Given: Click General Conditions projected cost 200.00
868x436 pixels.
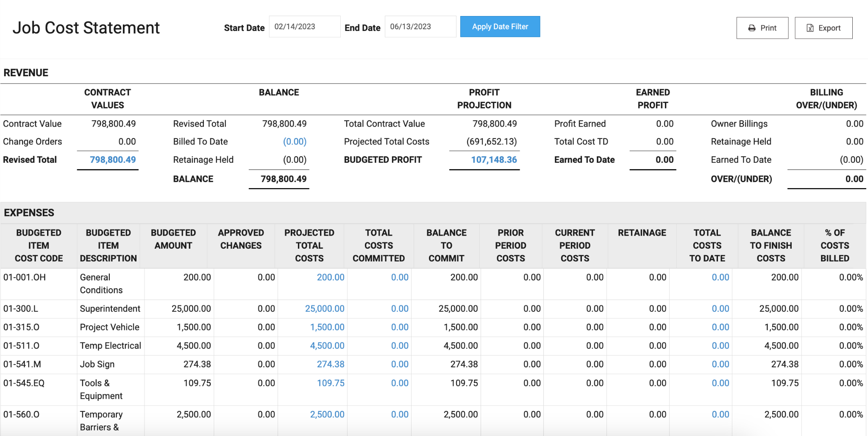Looking at the screenshot, I should point(331,277).
